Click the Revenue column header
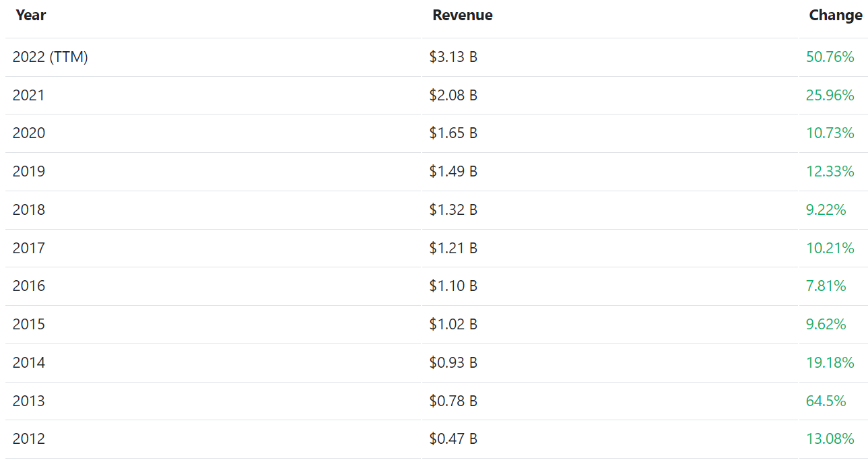This screenshot has width=868, height=460. point(463,15)
